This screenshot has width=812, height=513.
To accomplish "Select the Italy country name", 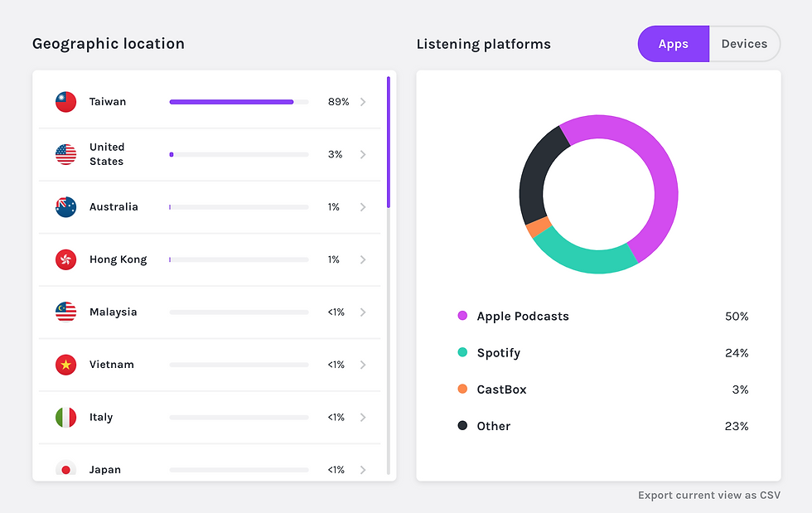I will 101,417.
